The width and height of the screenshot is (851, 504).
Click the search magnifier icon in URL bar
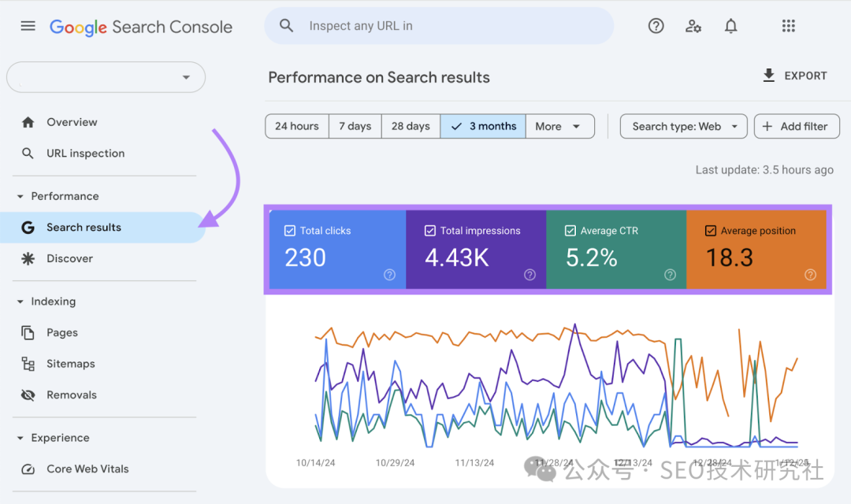[x=286, y=25]
